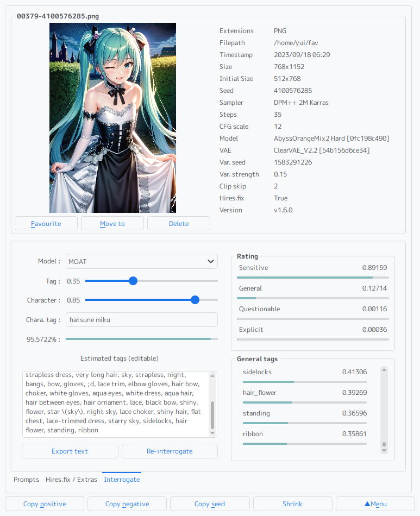This screenshot has height=516, width=420.
Task: Click General tags scrollbar down arrow
Action: pyautogui.click(x=384, y=450)
